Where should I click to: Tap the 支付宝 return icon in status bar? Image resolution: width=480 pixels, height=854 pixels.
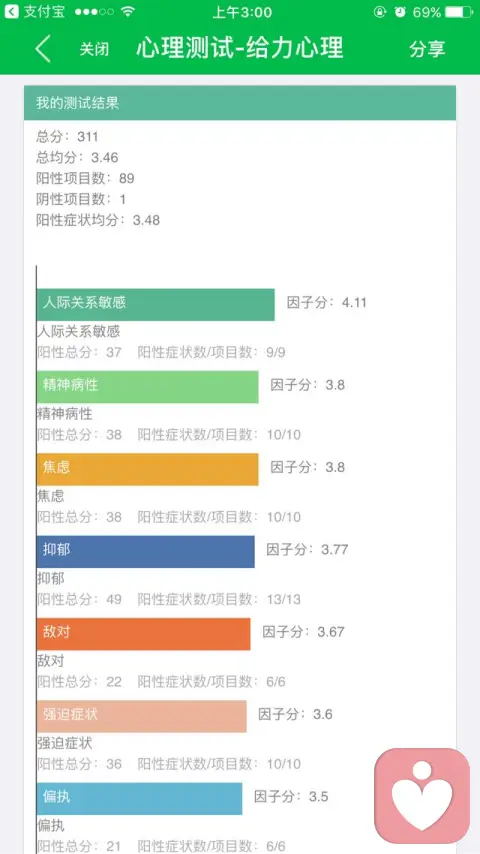point(11,11)
